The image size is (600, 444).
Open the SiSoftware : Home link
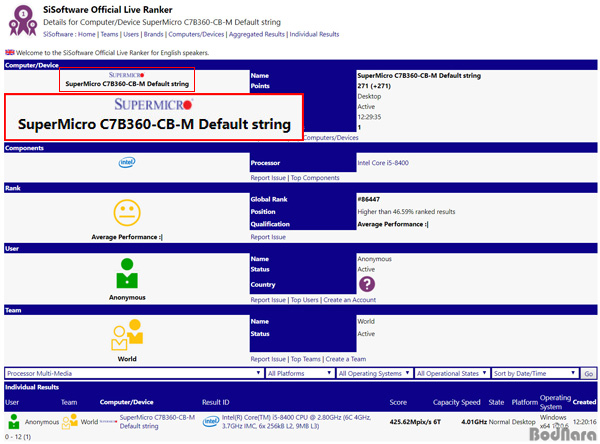tap(69, 34)
